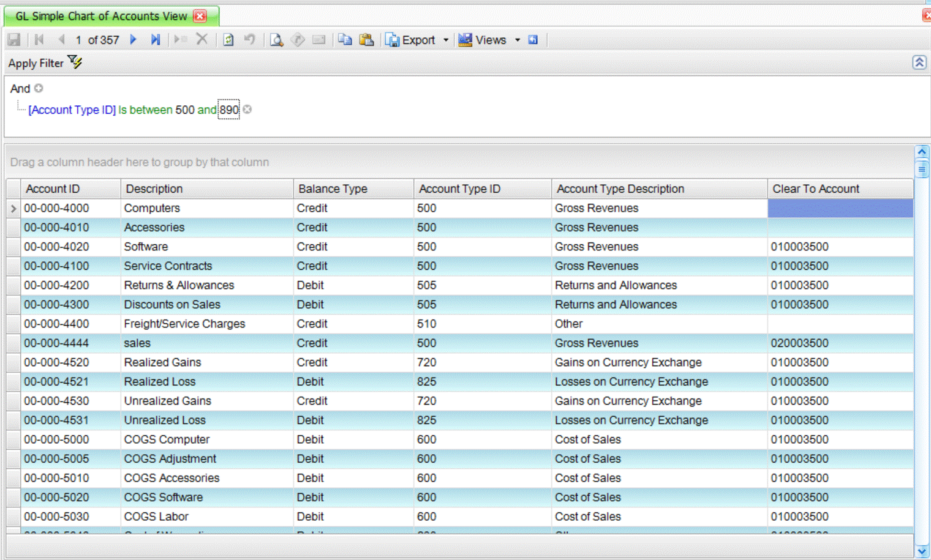Edit the 890 filter value field
Image resolution: width=931 pixels, height=560 pixels.
click(229, 110)
